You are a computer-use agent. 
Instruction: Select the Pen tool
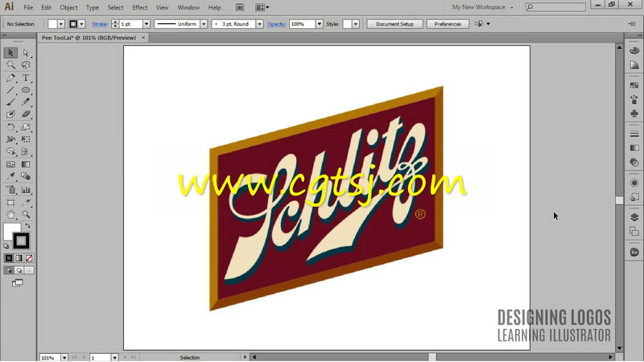[10, 78]
